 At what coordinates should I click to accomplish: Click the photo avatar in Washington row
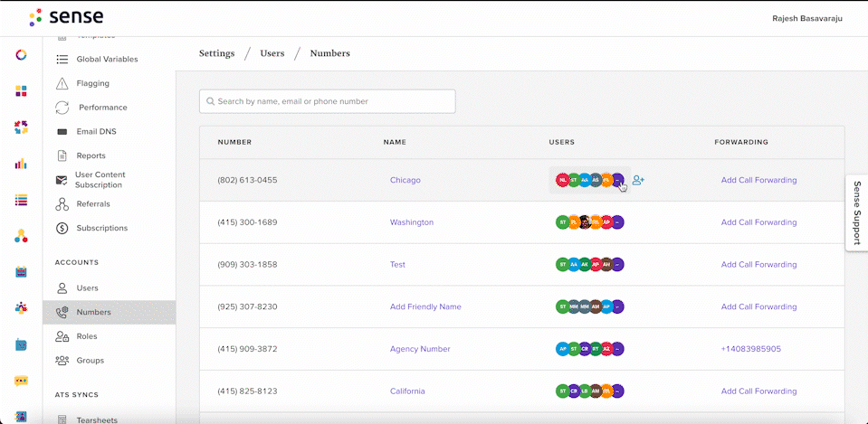click(585, 222)
